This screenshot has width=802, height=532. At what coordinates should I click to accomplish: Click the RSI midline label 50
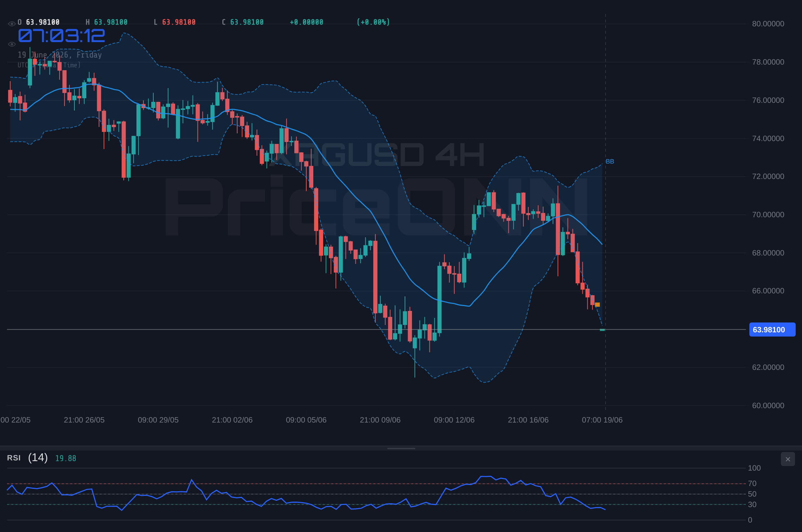point(752,494)
